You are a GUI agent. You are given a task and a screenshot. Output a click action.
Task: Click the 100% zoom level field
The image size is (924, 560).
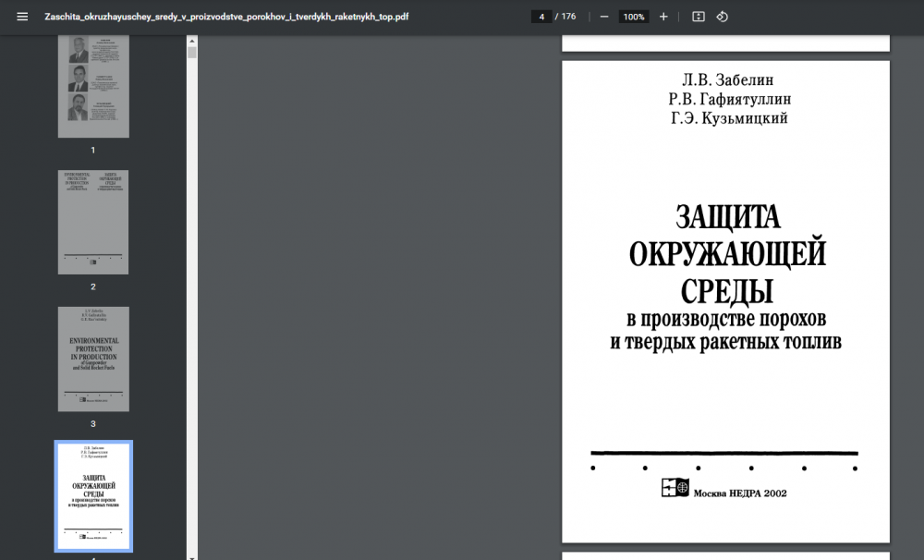tap(633, 17)
